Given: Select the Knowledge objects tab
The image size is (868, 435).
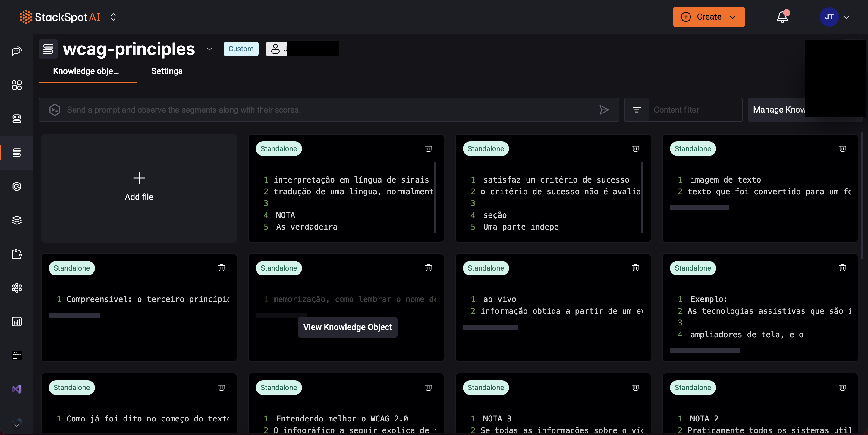Looking at the screenshot, I should pos(86,71).
